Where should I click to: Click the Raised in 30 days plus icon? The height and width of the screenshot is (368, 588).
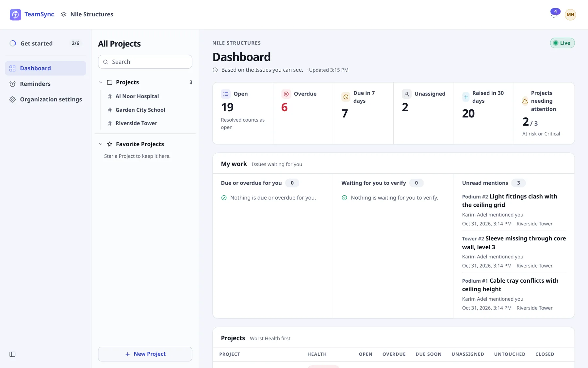point(466,97)
